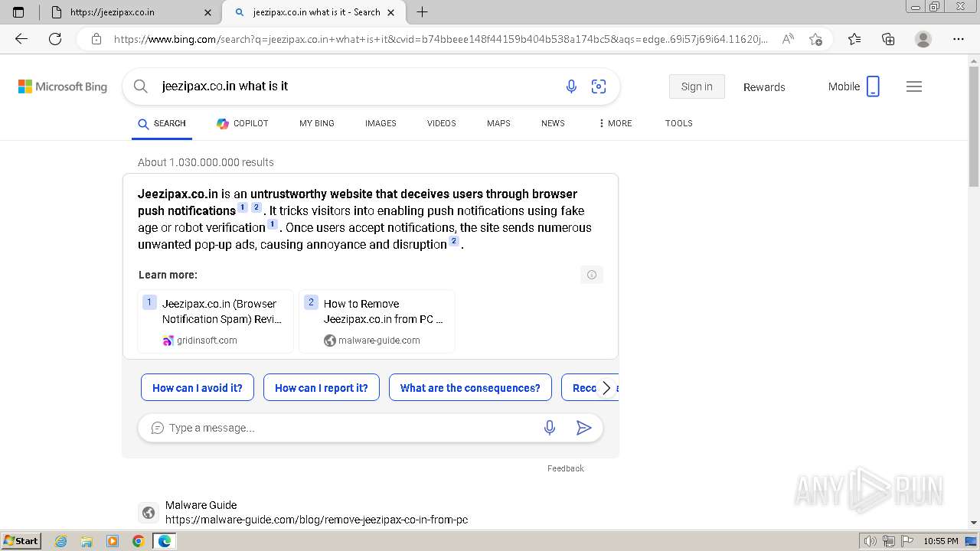Click the taskbar clock 10:55 PM
The height and width of the screenshot is (551, 980).
click(x=941, y=541)
